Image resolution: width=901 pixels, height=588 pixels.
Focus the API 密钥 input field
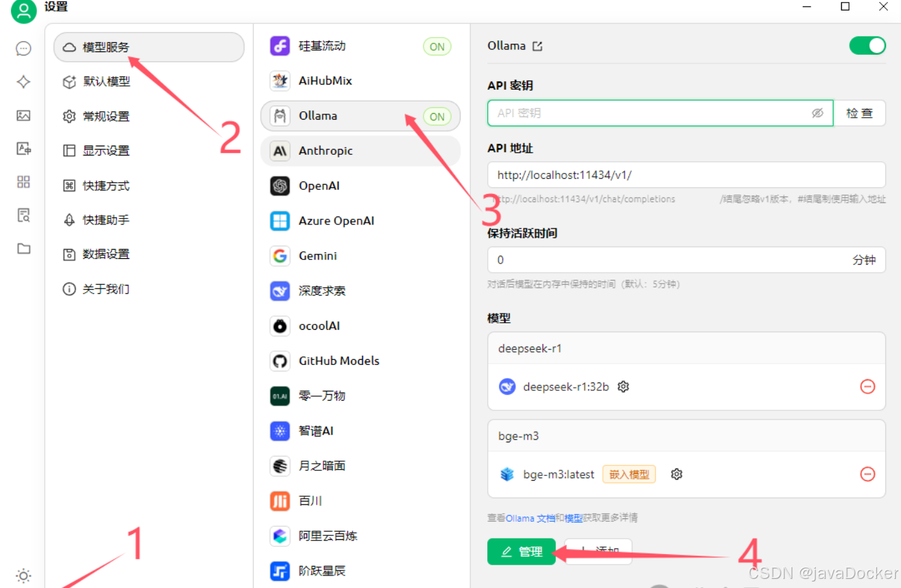click(660, 113)
